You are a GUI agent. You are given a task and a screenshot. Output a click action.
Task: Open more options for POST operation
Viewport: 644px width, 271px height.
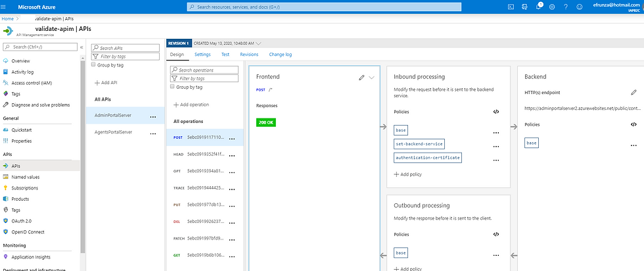[231, 139]
